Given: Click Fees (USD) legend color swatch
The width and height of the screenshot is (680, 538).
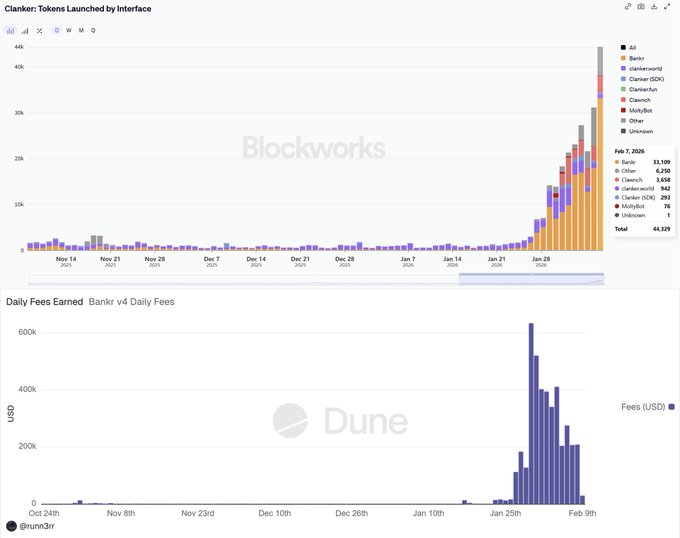Looking at the screenshot, I should point(672,407).
